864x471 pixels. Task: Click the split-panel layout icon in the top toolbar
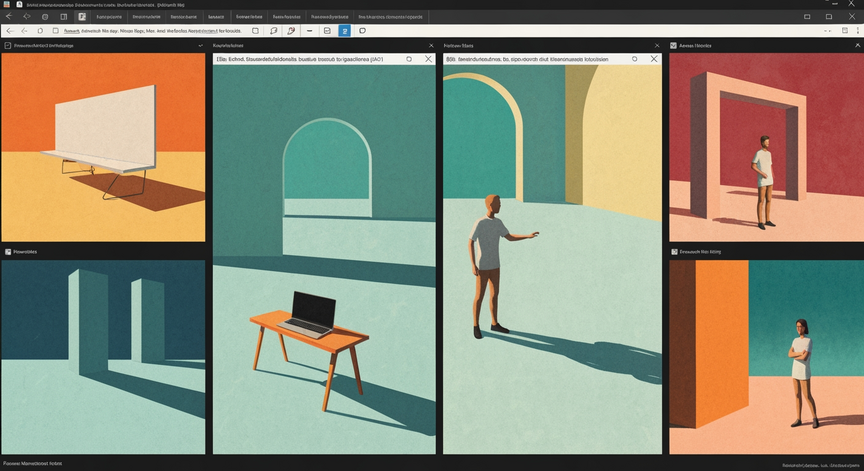tap(63, 17)
